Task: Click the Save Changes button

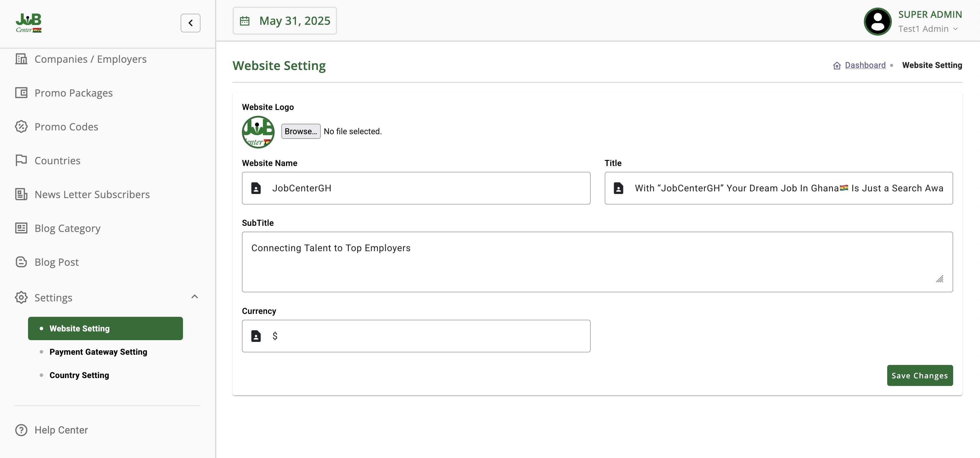Action: (x=920, y=375)
